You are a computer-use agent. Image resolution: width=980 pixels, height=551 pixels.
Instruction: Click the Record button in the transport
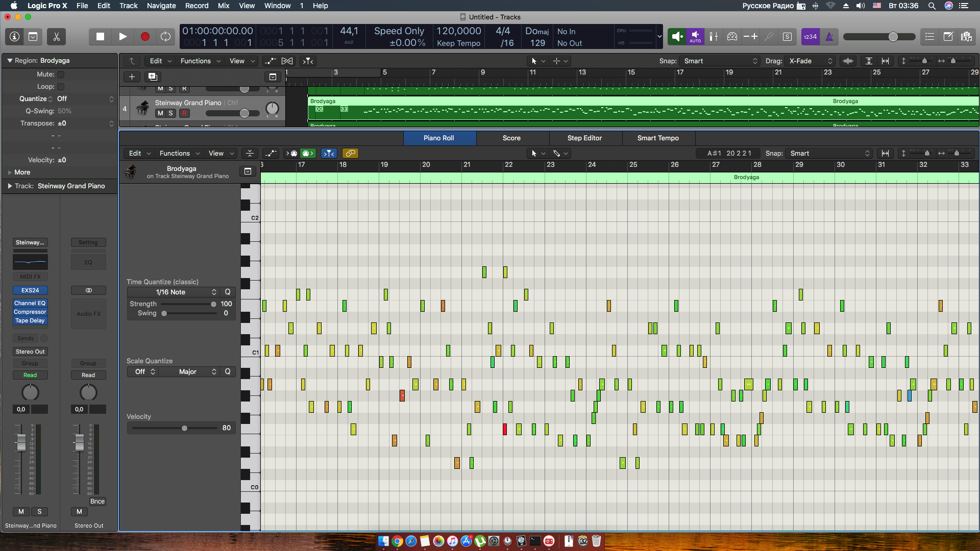145,37
